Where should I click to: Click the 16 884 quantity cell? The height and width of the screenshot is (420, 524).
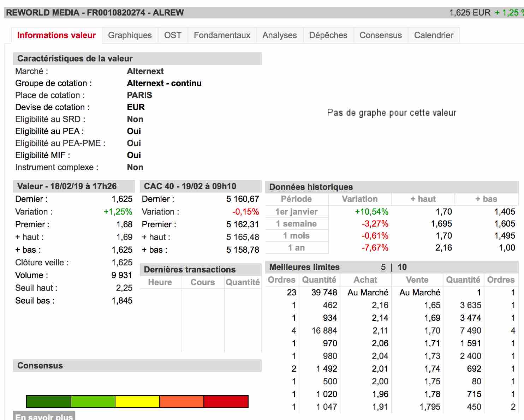(324, 331)
